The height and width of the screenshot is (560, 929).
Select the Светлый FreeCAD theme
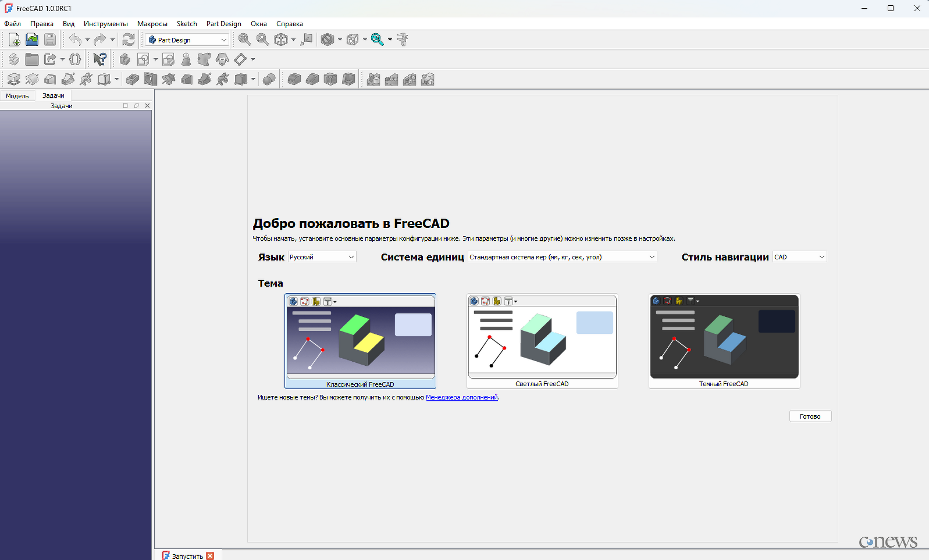pos(542,341)
